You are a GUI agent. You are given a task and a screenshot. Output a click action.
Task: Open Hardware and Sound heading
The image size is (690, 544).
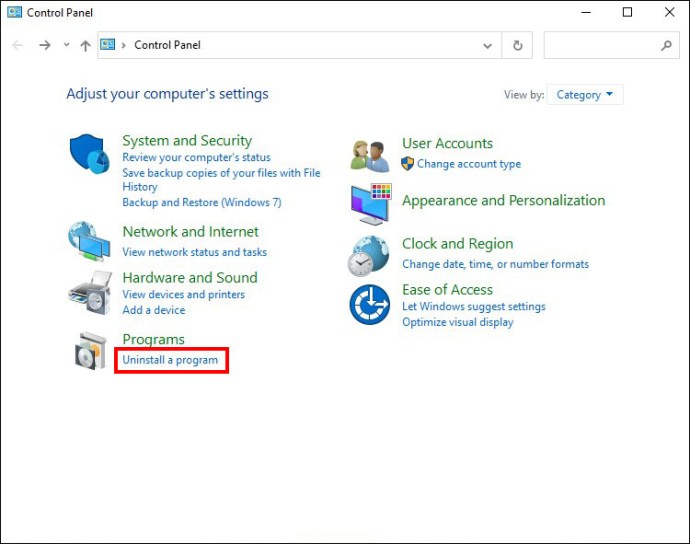pyautogui.click(x=190, y=278)
